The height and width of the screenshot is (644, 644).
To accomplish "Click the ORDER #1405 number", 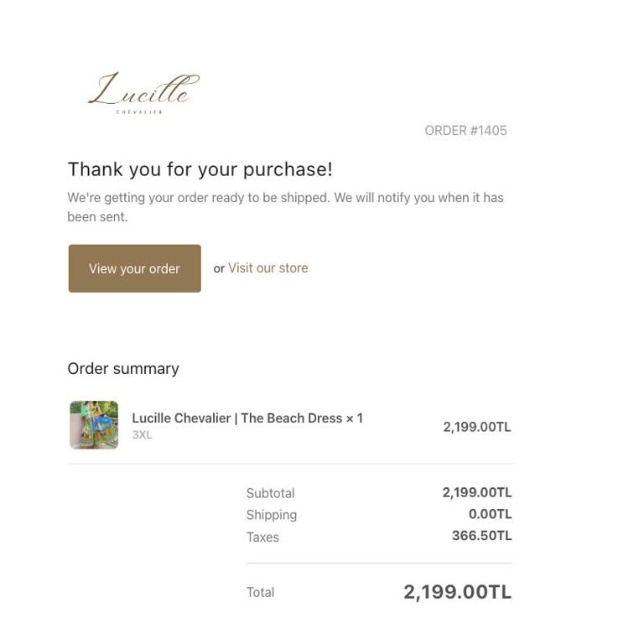I will click(x=465, y=131).
